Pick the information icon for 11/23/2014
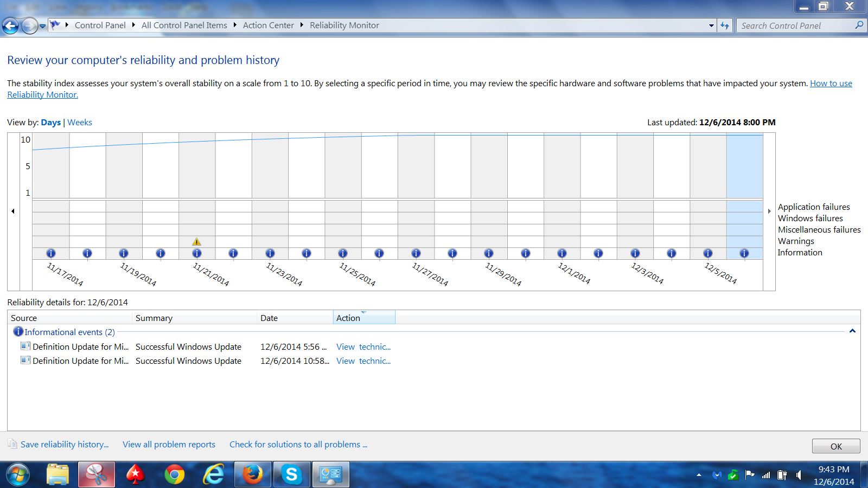The width and height of the screenshot is (868, 488). click(x=270, y=253)
